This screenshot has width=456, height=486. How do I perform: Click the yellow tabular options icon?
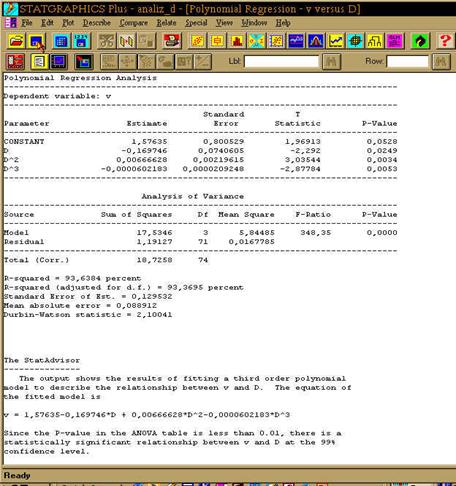click(x=39, y=62)
